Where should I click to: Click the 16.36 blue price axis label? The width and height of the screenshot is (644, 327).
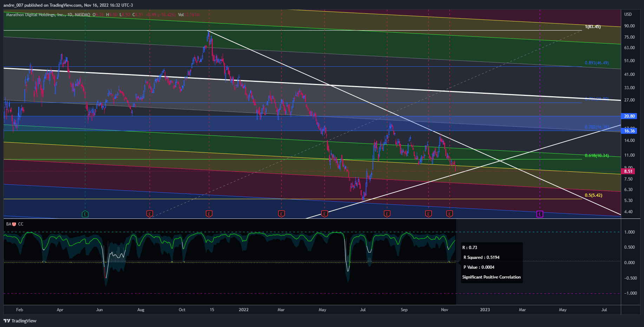pyautogui.click(x=629, y=131)
